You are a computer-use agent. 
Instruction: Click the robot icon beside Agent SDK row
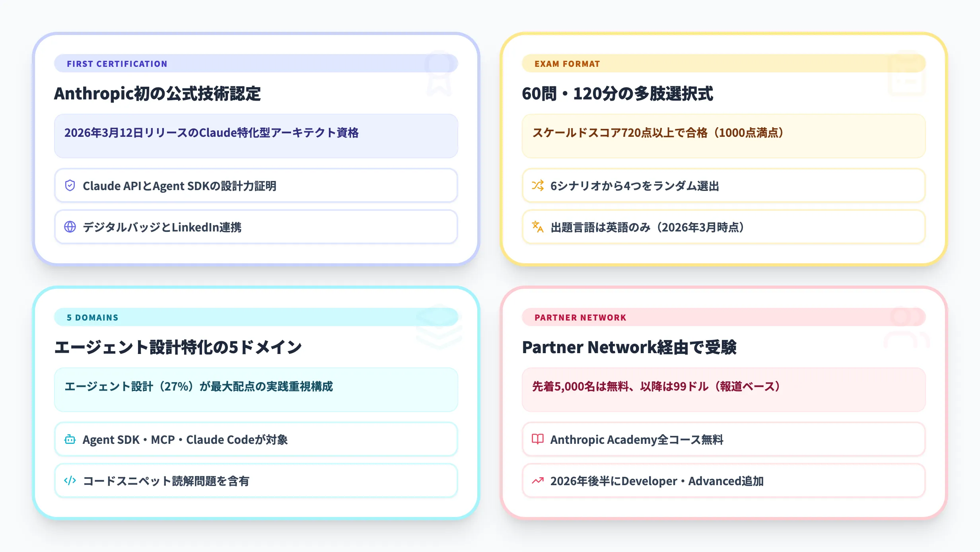point(70,439)
